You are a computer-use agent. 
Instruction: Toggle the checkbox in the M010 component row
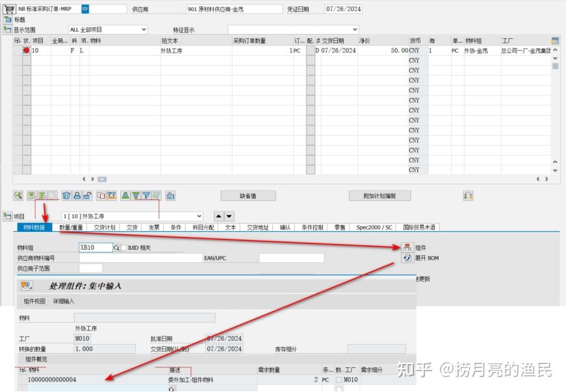339,380
